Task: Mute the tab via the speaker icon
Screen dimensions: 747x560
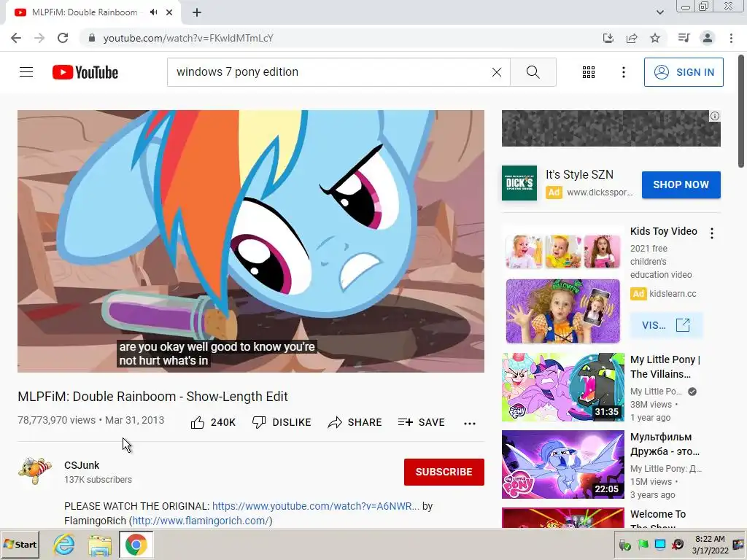Action: pos(153,12)
